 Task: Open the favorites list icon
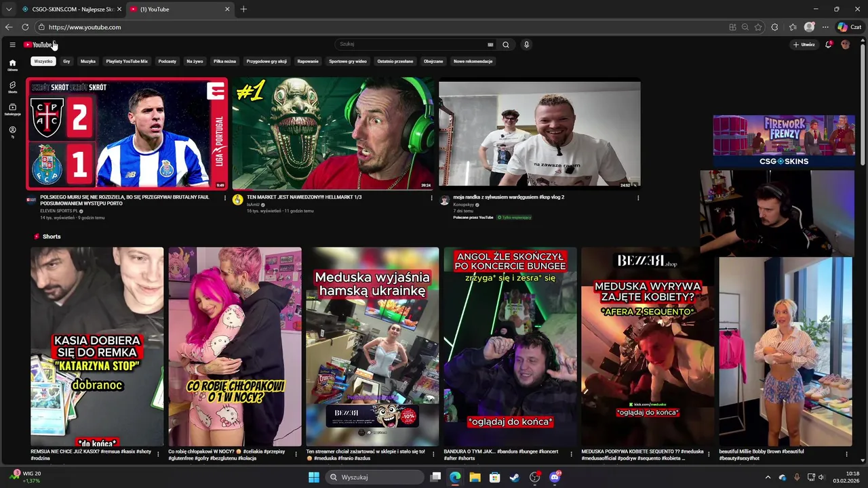[x=793, y=27]
